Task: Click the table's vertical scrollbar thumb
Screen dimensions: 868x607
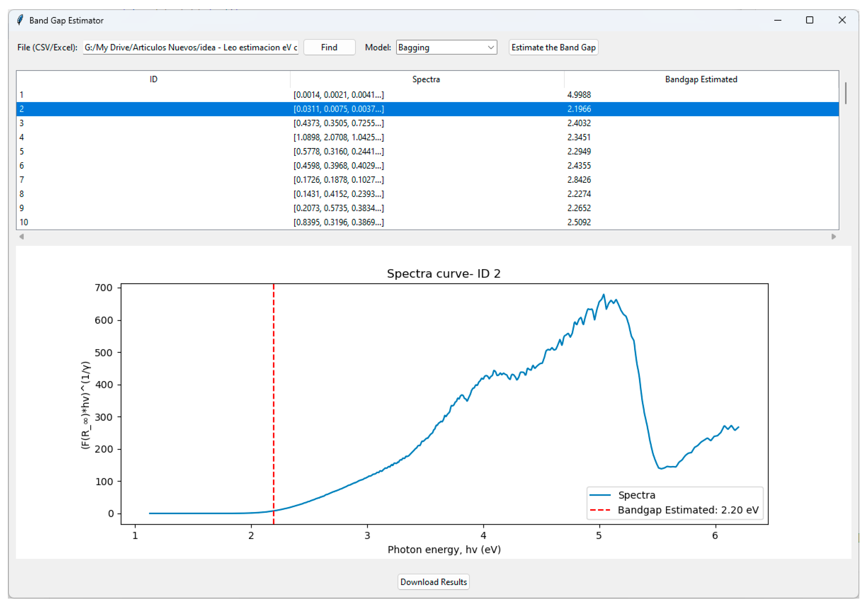Action: [845, 93]
